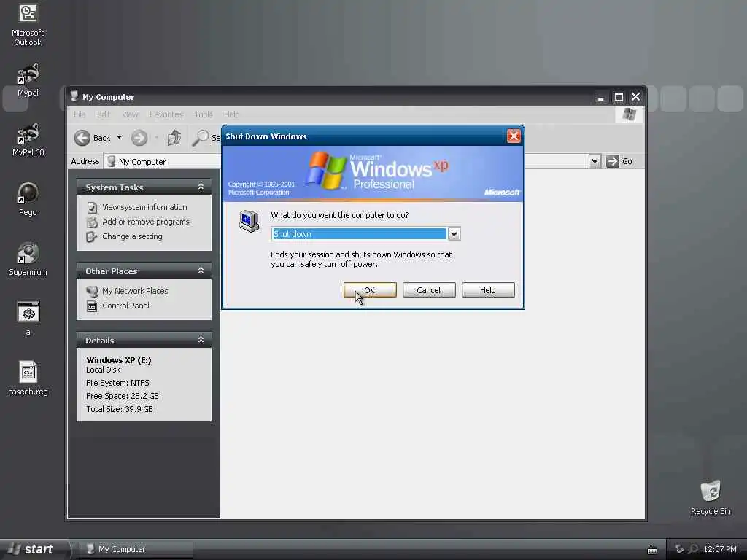Click Change a setting link
Viewport: 747px width, 560px height.
(x=133, y=236)
